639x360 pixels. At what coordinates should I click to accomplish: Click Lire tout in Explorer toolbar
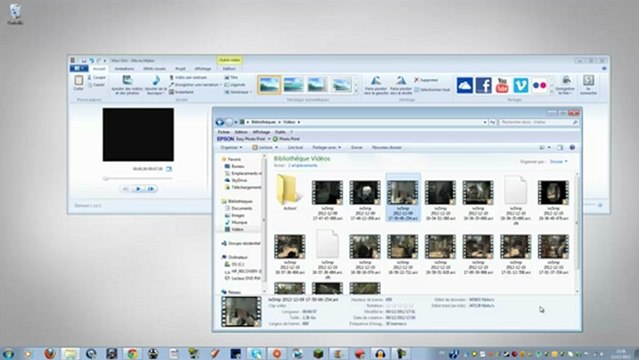point(295,147)
